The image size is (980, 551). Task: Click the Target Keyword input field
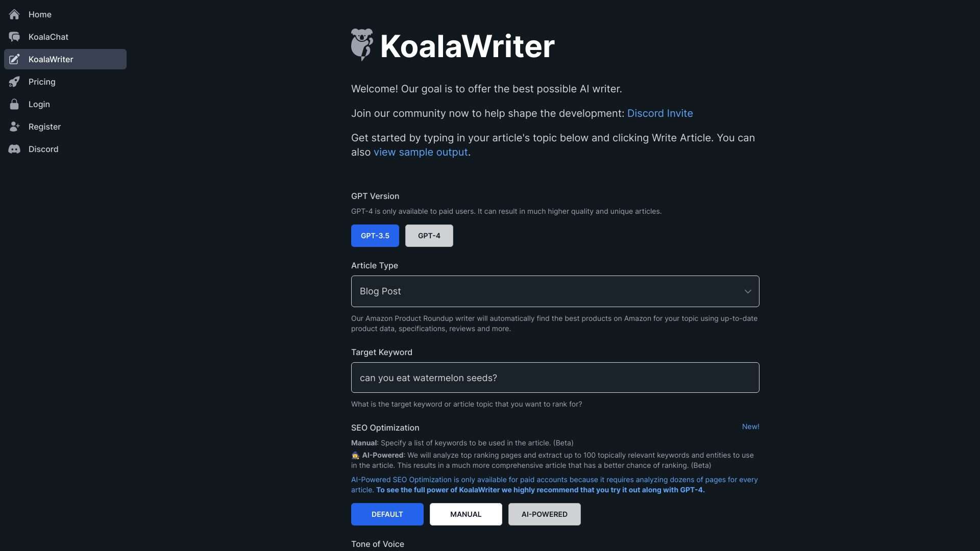[555, 378]
